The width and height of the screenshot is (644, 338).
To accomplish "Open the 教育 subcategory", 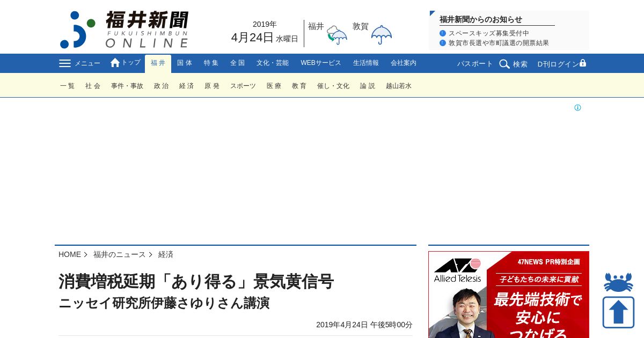I will pyautogui.click(x=299, y=86).
